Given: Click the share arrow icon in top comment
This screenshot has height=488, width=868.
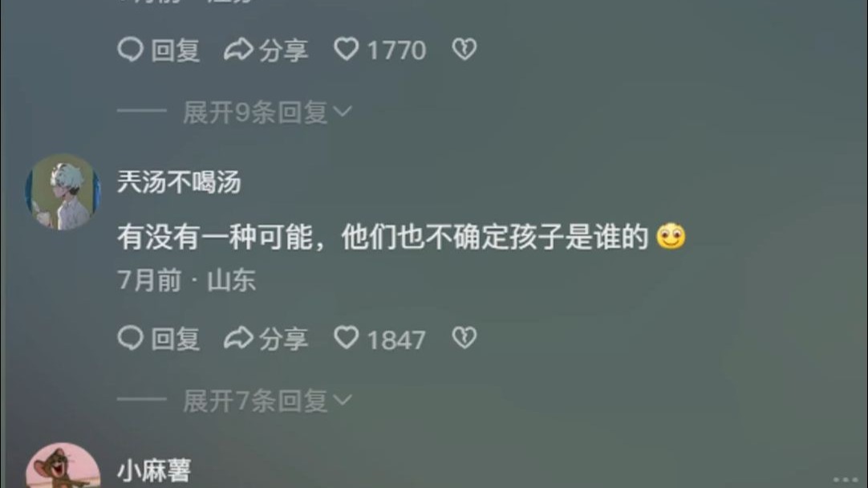Looking at the screenshot, I should [x=238, y=49].
